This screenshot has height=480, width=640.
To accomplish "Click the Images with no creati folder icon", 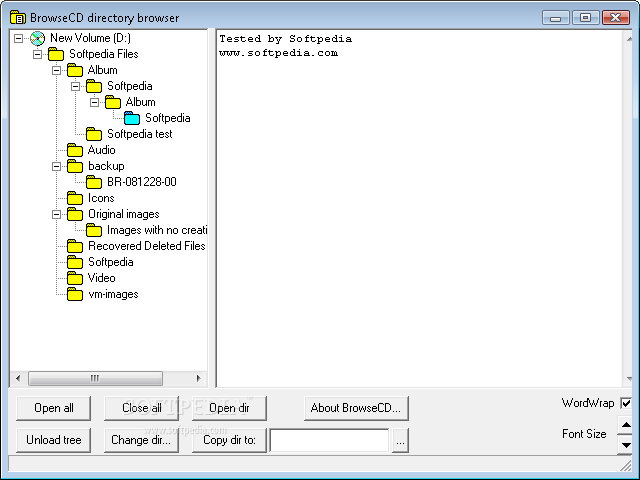I will (x=94, y=230).
